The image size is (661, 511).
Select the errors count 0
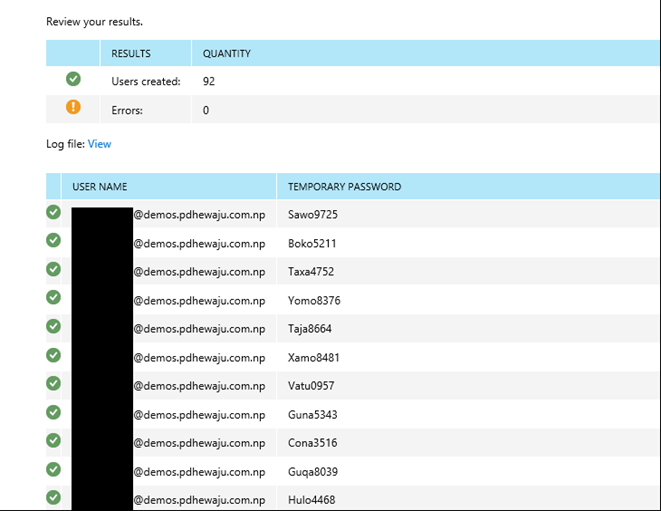[x=206, y=110]
